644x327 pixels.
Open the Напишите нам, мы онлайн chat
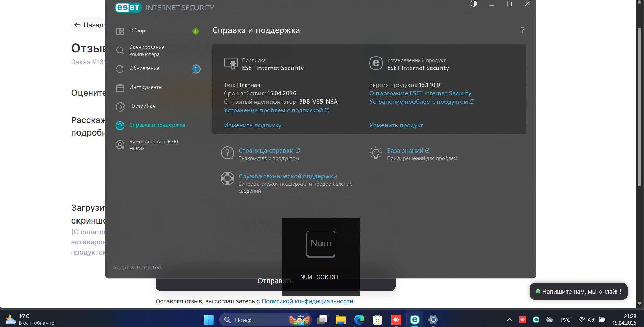(579, 292)
